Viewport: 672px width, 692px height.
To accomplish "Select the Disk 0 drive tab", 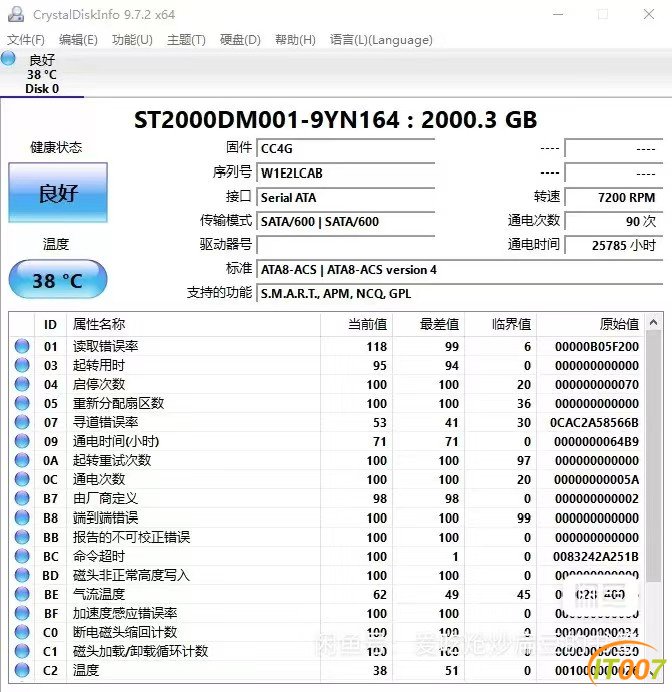I will click(x=42, y=74).
